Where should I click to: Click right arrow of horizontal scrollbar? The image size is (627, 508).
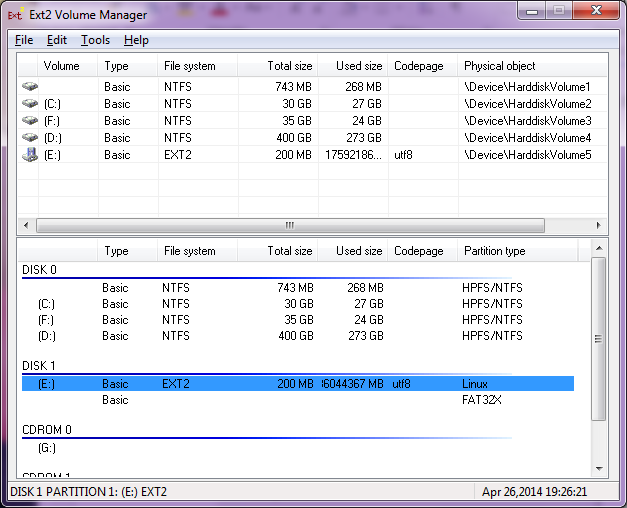point(600,225)
